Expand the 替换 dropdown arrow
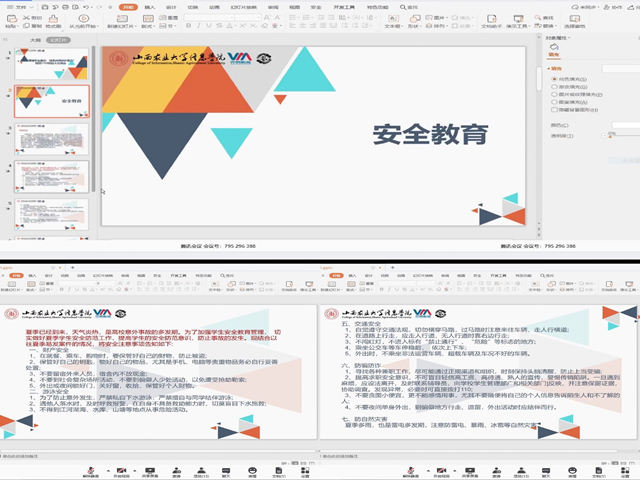This screenshot has width=640, height=480. 556,26
